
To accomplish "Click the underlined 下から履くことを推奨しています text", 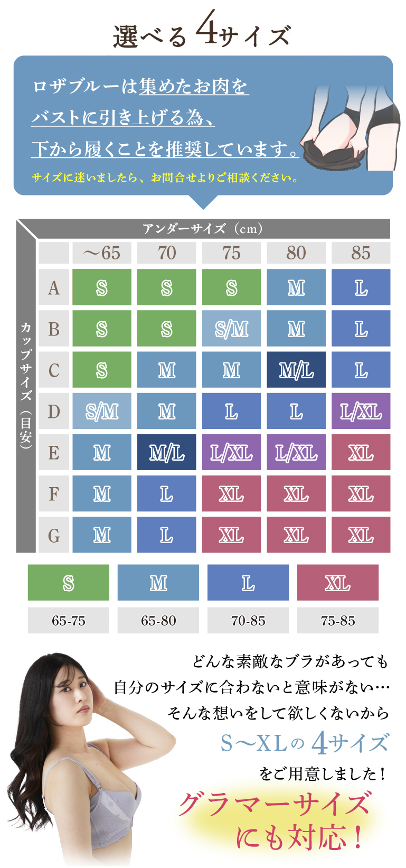I will (165, 149).
